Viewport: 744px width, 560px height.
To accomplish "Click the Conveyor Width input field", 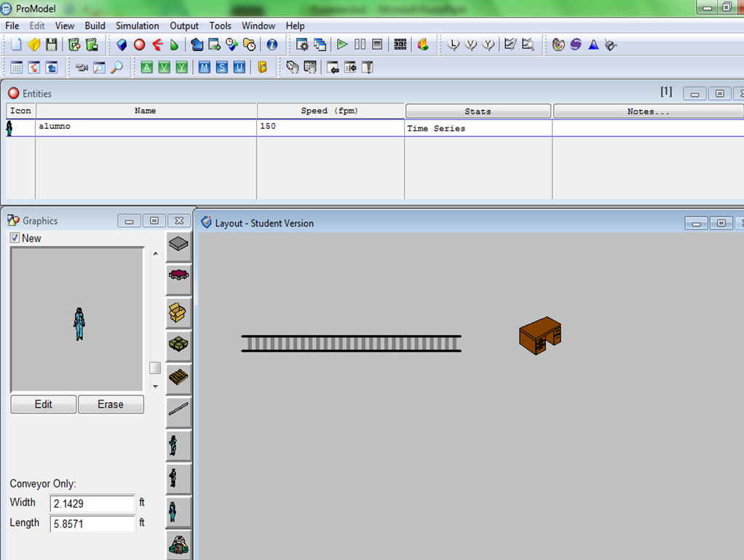I will point(92,503).
